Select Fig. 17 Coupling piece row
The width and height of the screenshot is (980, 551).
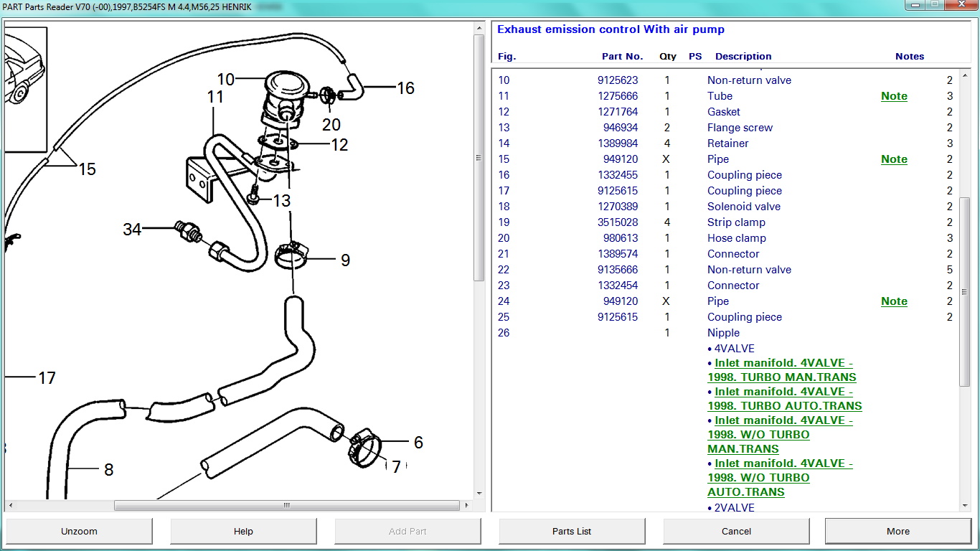(725, 191)
